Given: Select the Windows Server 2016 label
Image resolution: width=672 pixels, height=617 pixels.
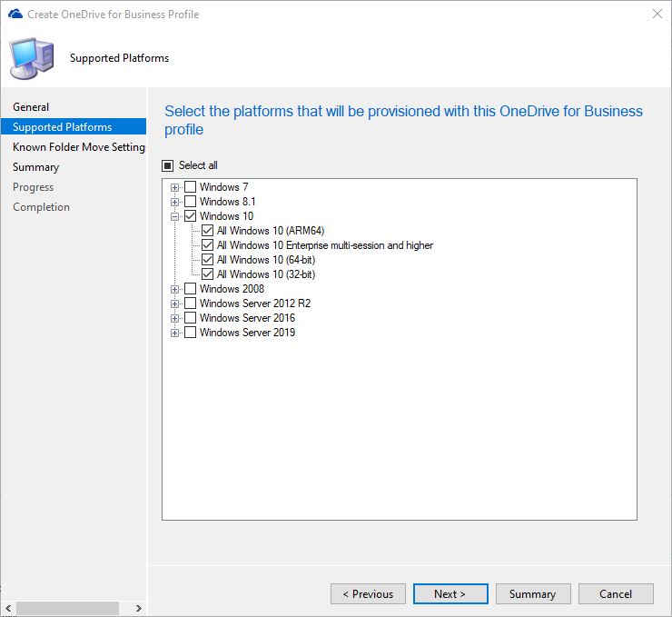Looking at the screenshot, I should pos(247,318).
